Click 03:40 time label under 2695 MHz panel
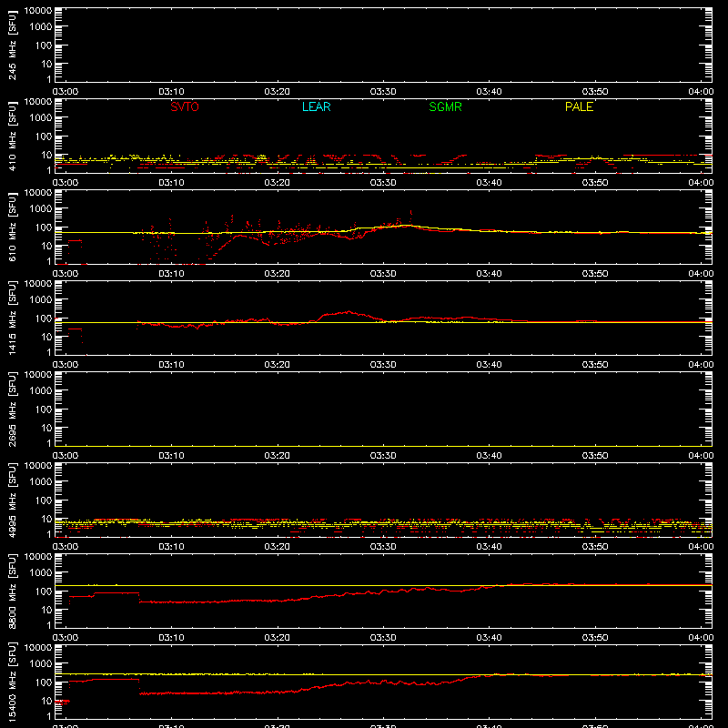 coord(489,456)
